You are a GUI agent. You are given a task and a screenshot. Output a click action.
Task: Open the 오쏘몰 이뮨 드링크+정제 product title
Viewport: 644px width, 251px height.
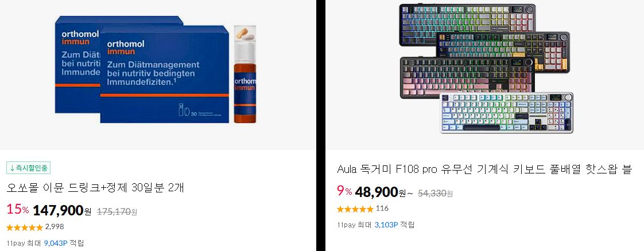click(95, 188)
